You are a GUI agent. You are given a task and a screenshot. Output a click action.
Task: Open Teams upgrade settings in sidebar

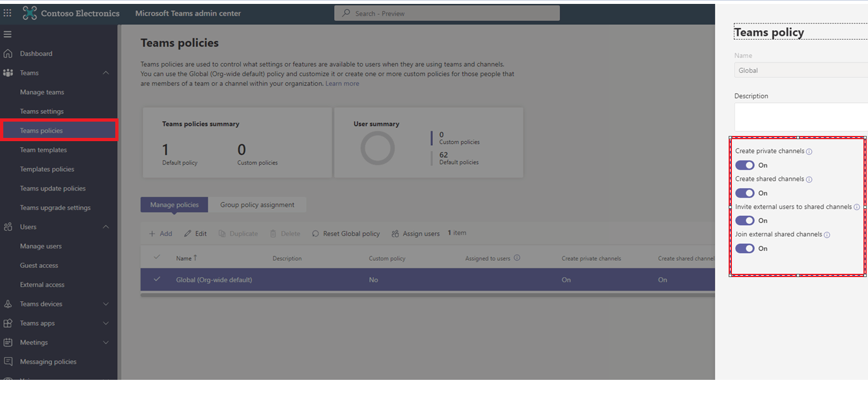coord(55,207)
